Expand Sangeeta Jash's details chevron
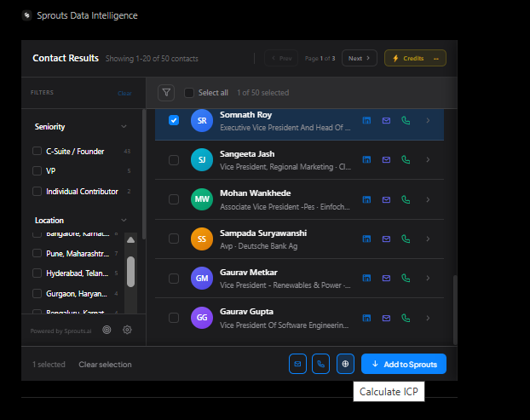530x420 pixels. [428, 159]
